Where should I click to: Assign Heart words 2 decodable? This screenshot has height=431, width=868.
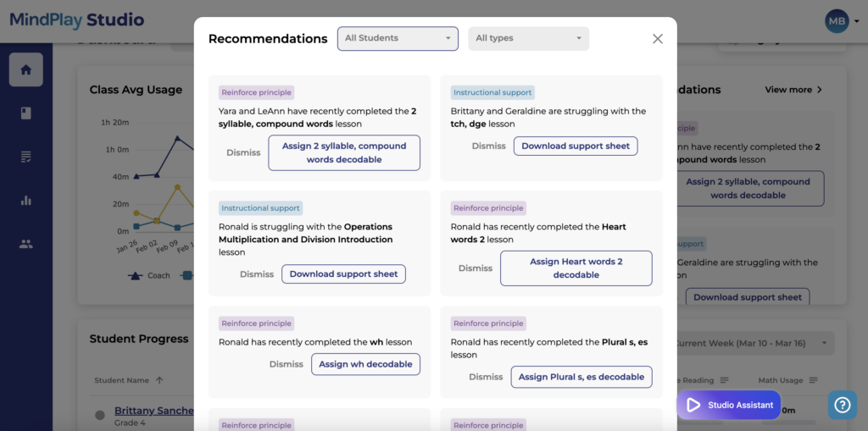pos(576,268)
